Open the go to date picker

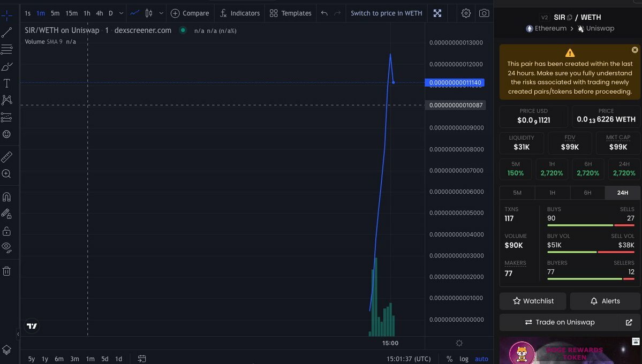point(142,359)
